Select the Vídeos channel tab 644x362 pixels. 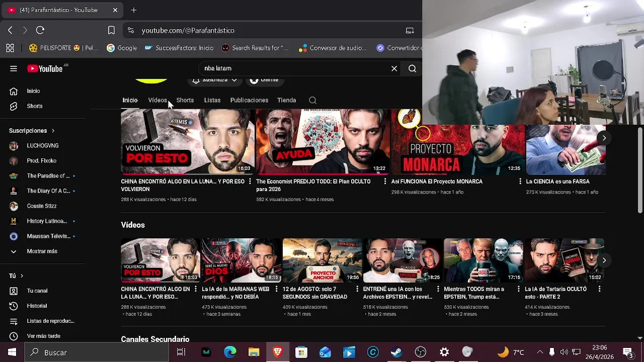(157, 100)
